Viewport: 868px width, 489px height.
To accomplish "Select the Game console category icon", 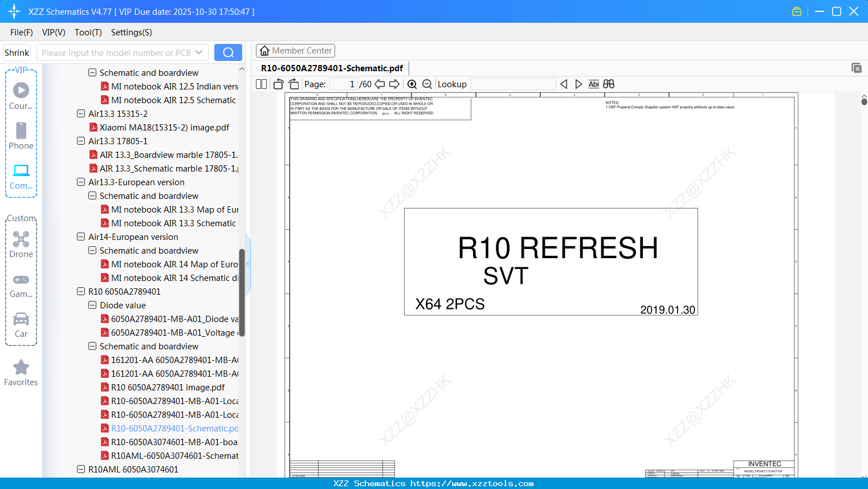I will coord(21,280).
